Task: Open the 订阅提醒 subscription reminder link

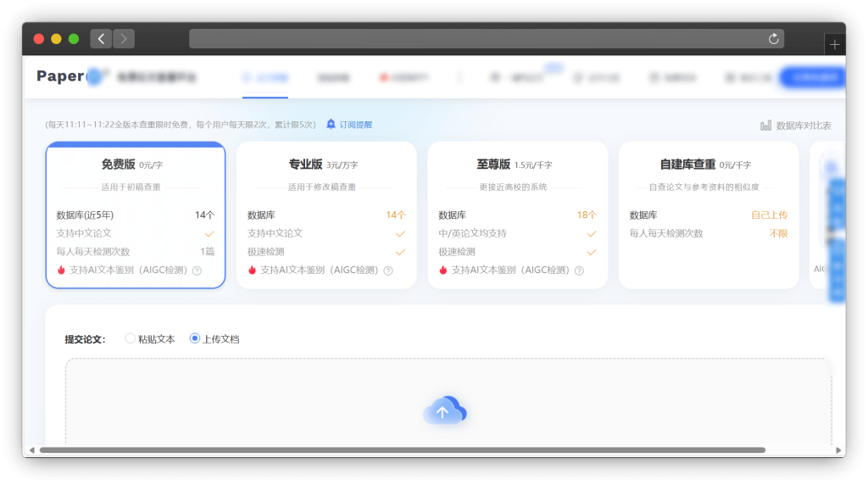Action: coord(349,125)
